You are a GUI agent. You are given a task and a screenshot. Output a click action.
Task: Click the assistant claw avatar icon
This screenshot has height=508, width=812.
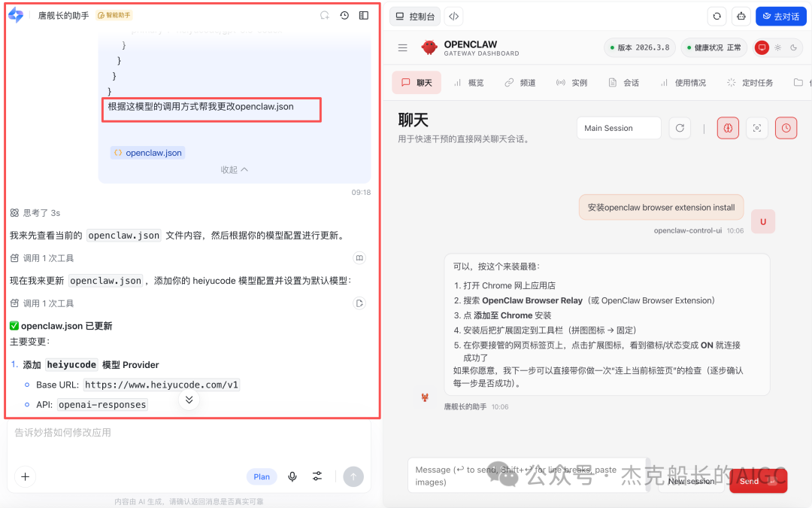click(x=425, y=397)
